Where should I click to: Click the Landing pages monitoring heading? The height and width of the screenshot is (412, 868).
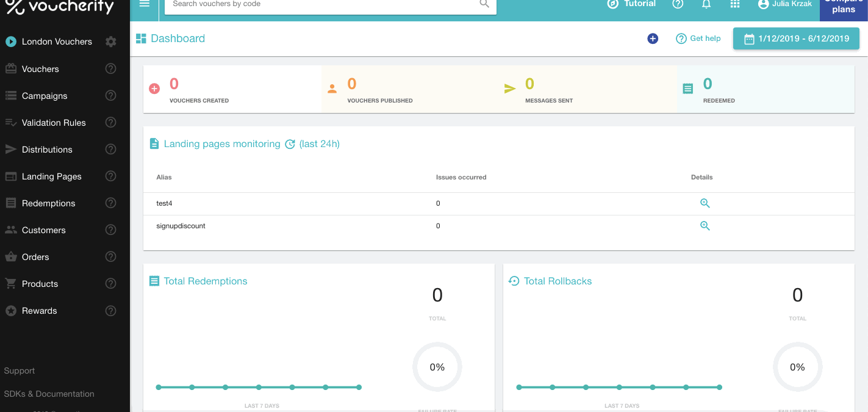[222, 144]
